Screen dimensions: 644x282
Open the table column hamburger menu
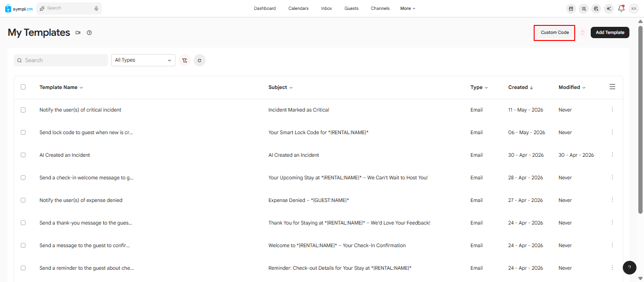pos(612,87)
